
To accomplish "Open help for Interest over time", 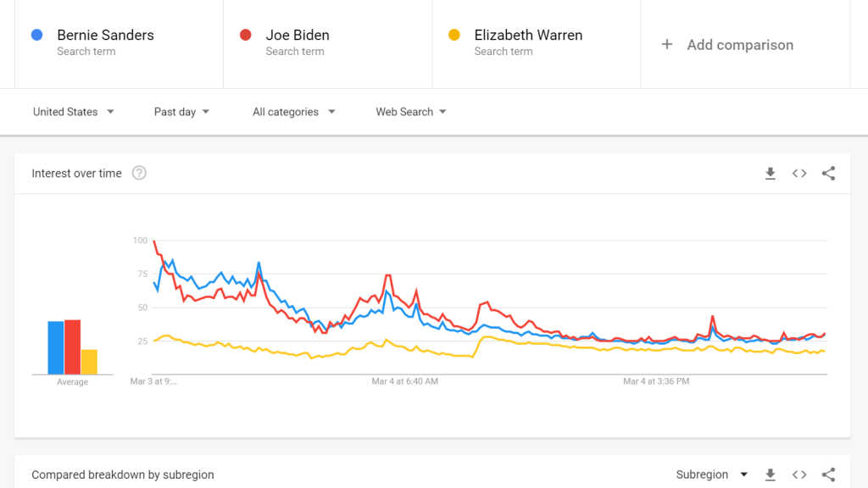I will (x=139, y=174).
